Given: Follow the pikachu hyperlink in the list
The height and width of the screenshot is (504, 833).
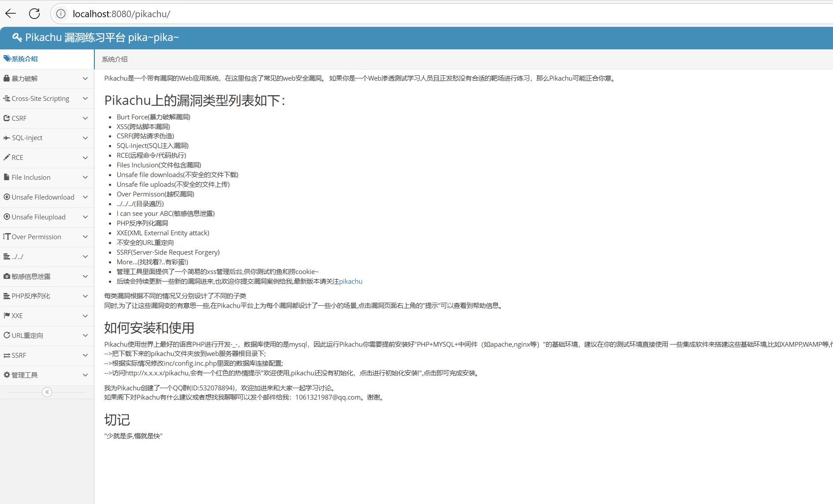Looking at the screenshot, I should point(351,281).
